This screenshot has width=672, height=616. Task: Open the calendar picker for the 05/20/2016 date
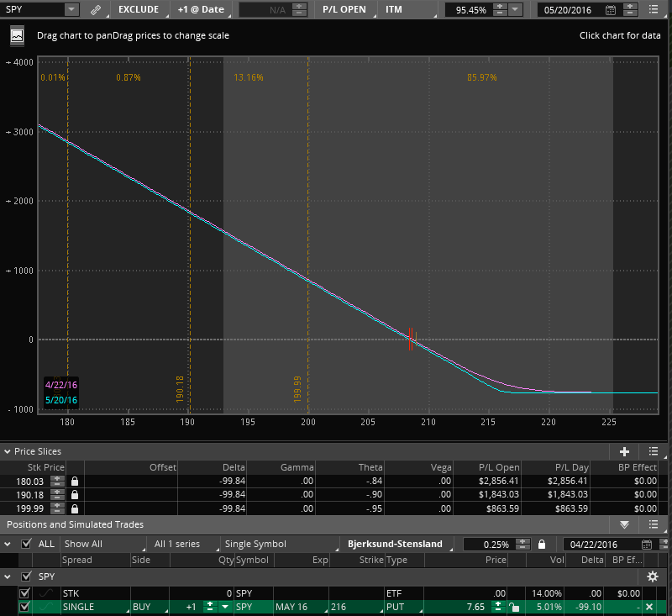(x=610, y=10)
